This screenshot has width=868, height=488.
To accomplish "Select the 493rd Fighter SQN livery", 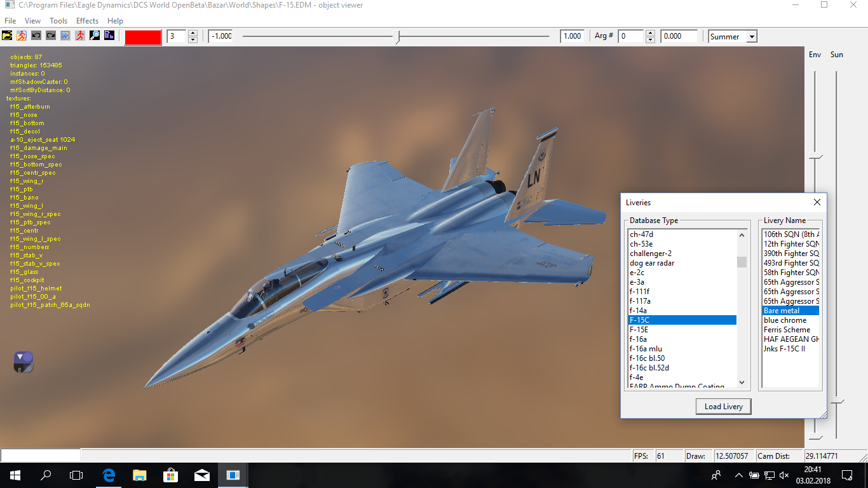I will (790, 263).
